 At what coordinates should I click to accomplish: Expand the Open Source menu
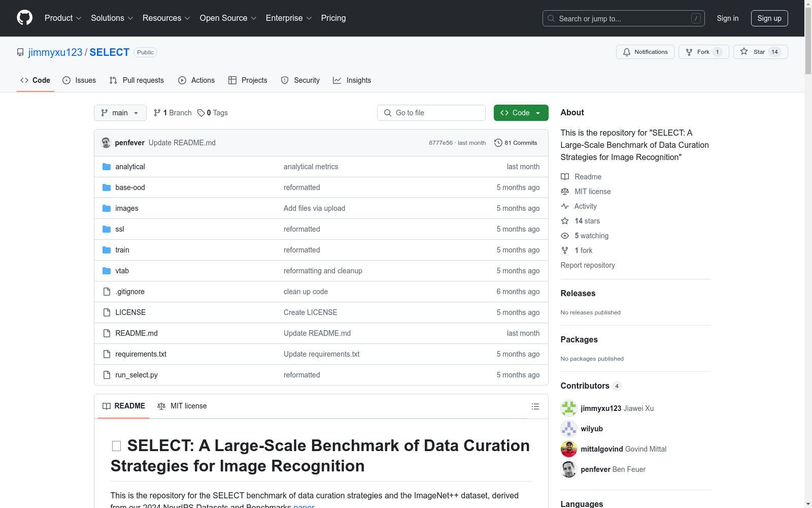228,18
